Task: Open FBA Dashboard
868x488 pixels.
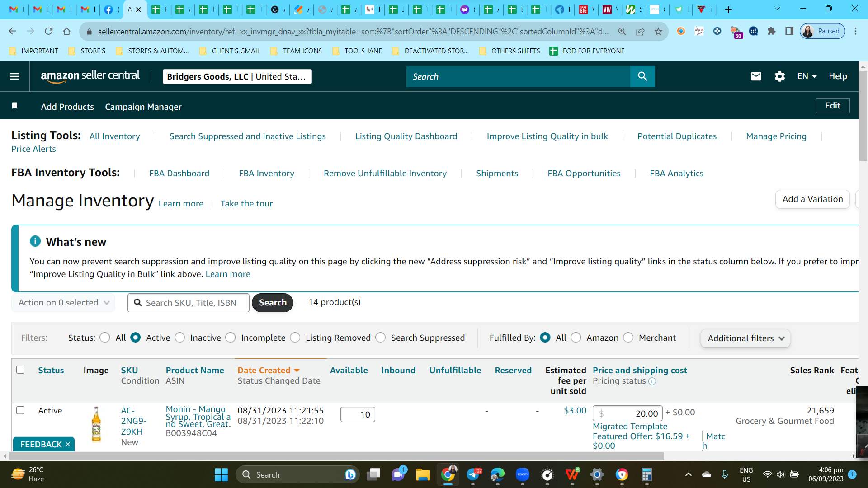Action: coord(179,173)
